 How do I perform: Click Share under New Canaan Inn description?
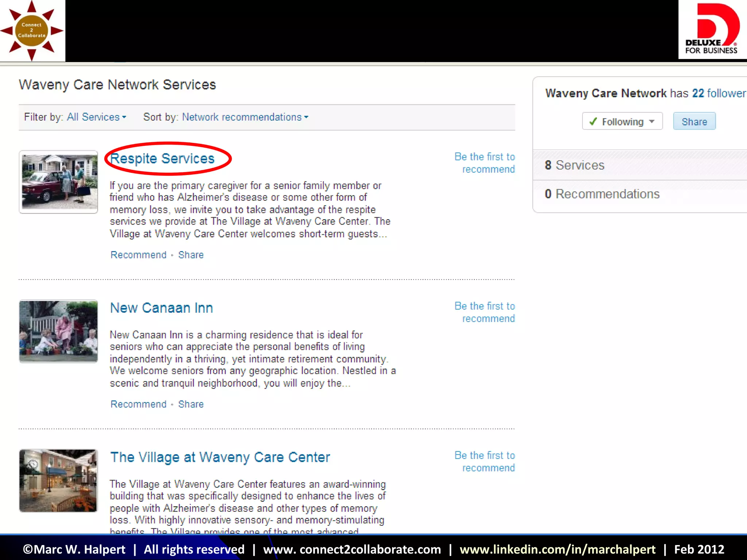tap(191, 404)
